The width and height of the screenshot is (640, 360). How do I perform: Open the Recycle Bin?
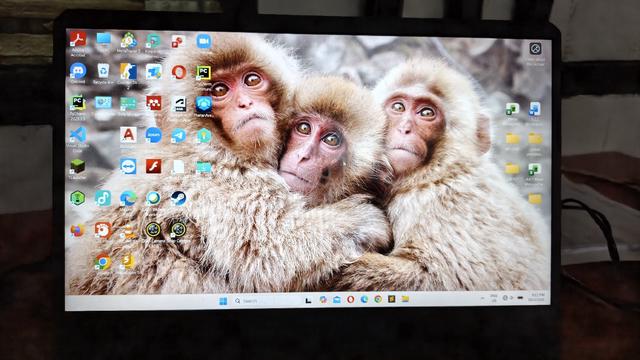point(103,71)
